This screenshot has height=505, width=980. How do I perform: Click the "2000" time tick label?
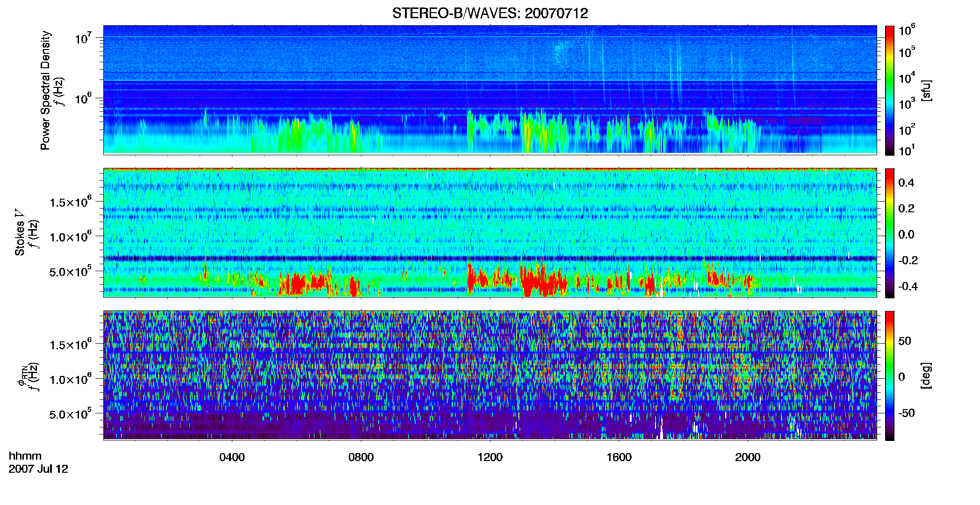748,457
